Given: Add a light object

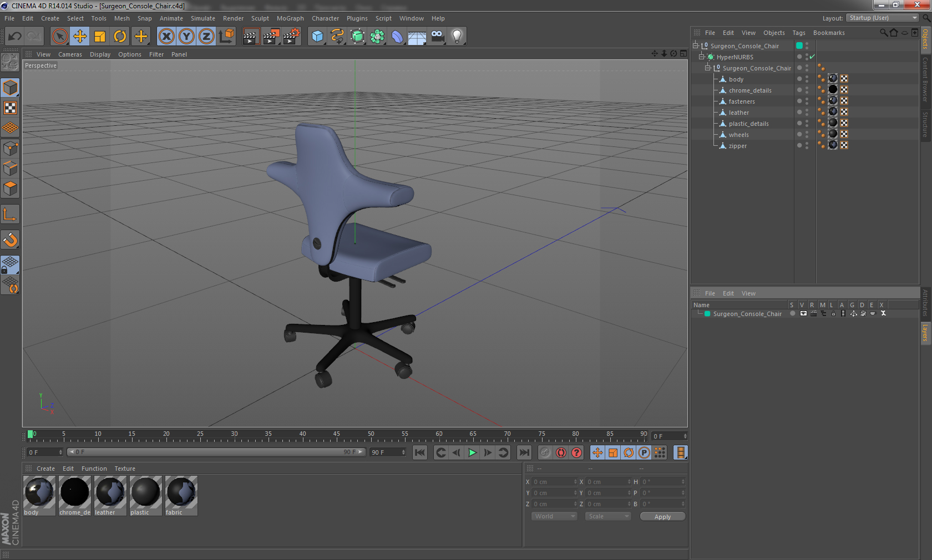Looking at the screenshot, I should click(x=457, y=37).
